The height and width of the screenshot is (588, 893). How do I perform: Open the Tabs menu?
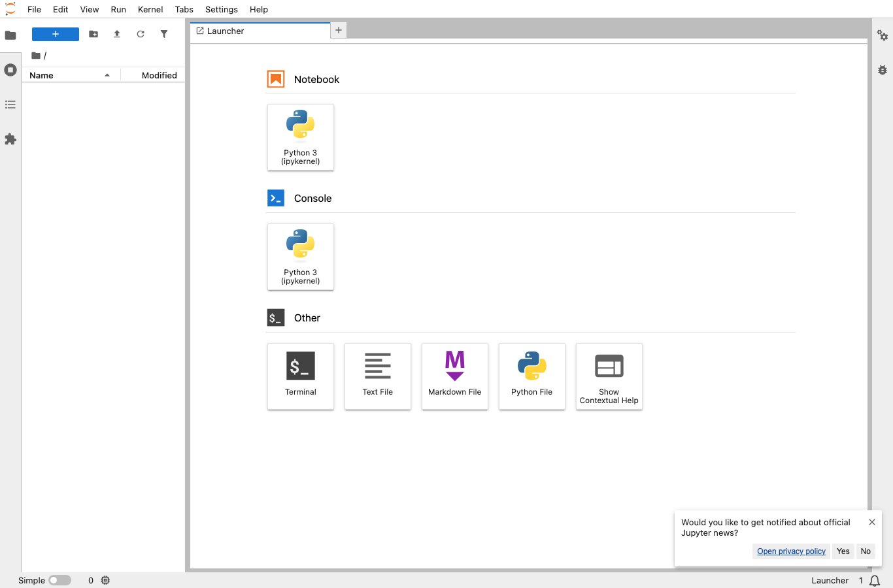[x=184, y=9]
